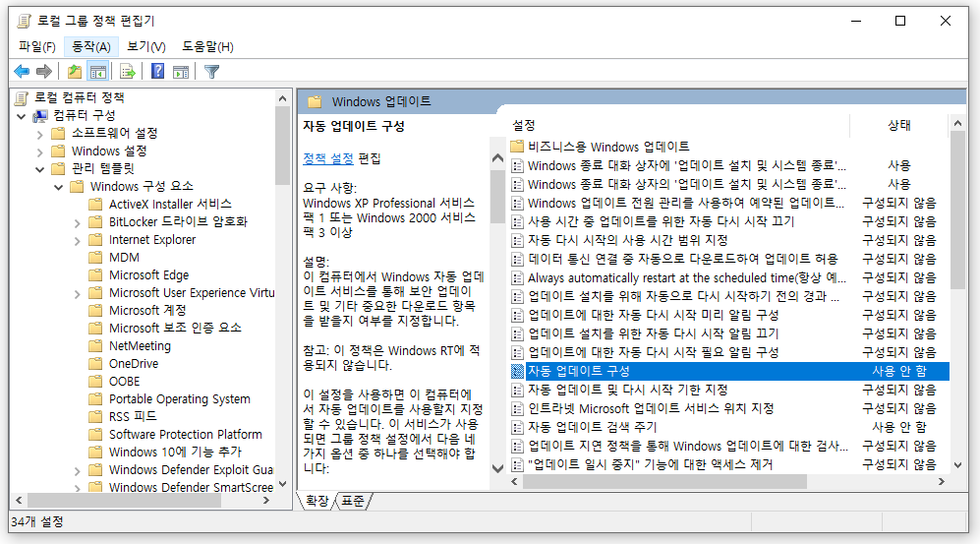
Task: Collapse the Windows 구성 요소 tree node
Action: point(59,187)
